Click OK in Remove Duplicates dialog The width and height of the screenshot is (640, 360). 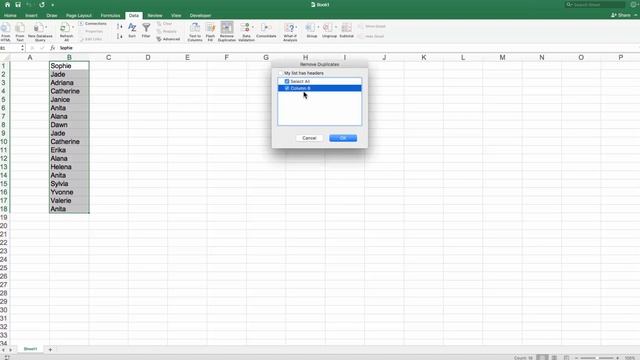coord(343,138)
